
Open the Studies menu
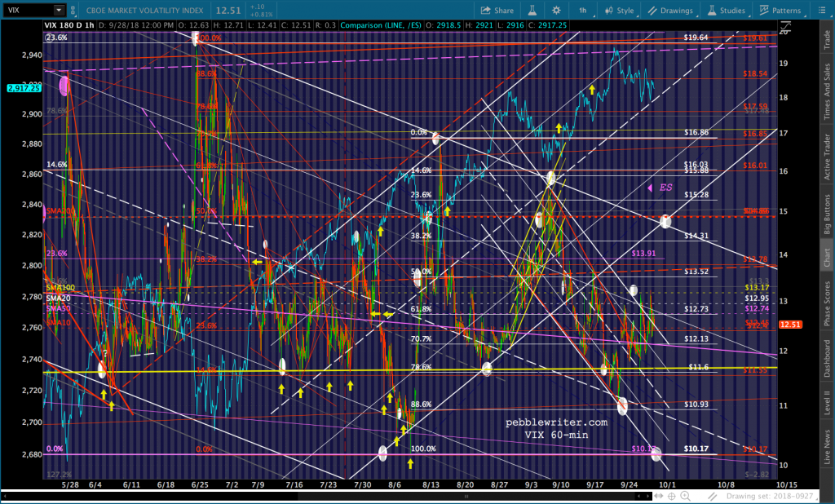pyautogui.click(x=727, y=10)
